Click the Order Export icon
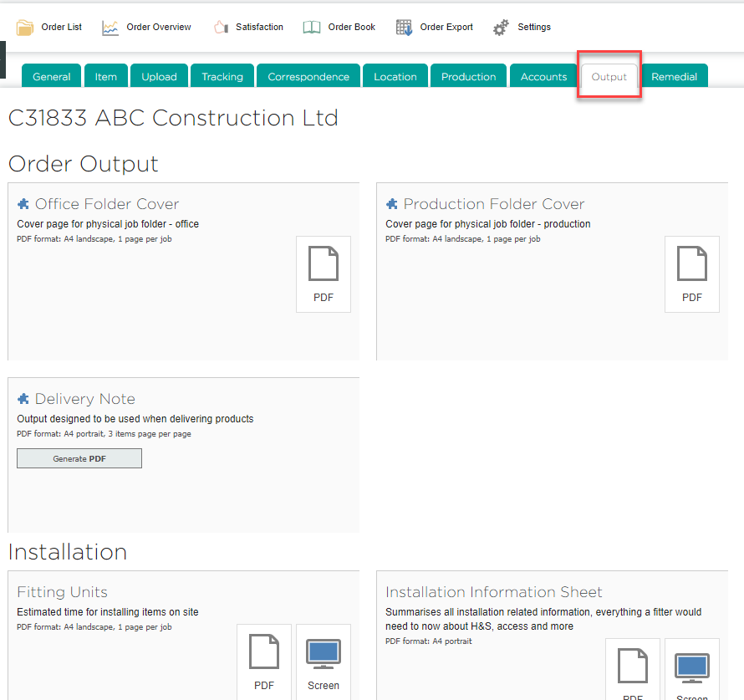The width and height of the screenshot is (744, 700). click(405, 28)
